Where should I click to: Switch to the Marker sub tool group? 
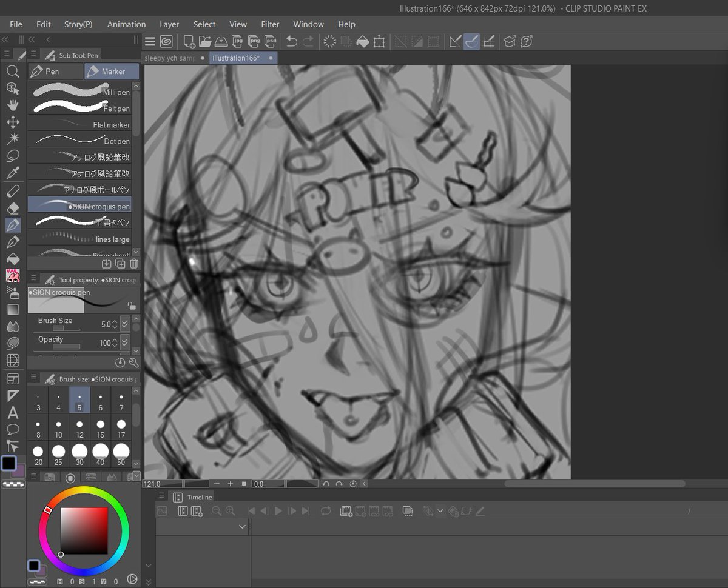112,71
